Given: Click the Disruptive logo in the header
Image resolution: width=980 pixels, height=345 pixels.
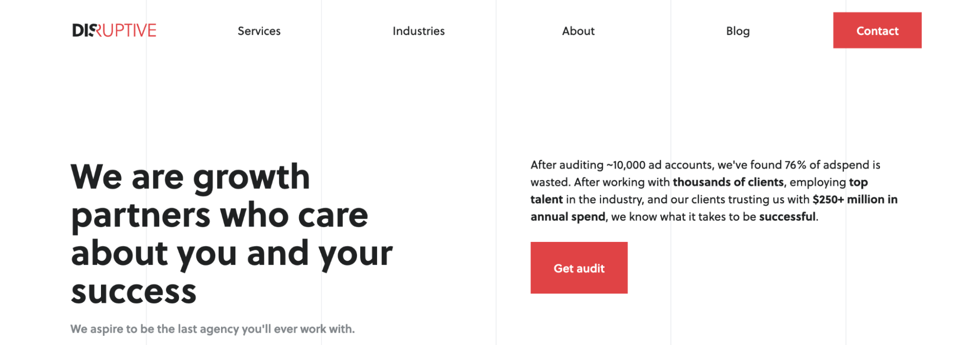Looking at the screenshot, I should point(114,30).
